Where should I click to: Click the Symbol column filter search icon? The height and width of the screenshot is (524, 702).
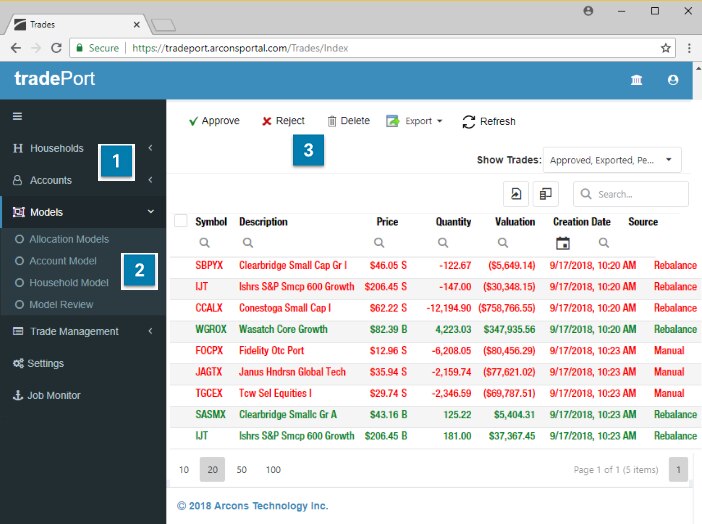click(x=205, y=243)
